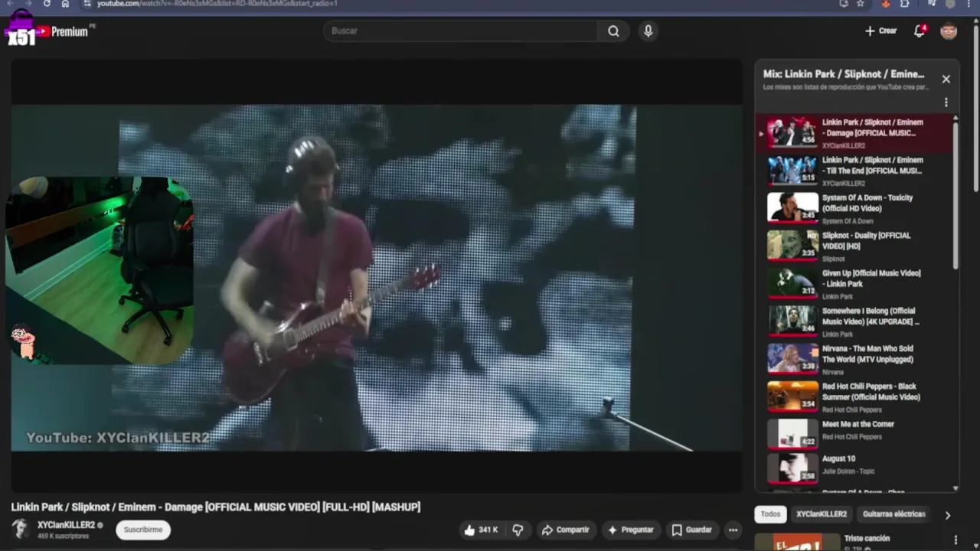The image size is (980, 551).
Task: Click the playlist scroll-down arrow
Action: tap(955, 488)
